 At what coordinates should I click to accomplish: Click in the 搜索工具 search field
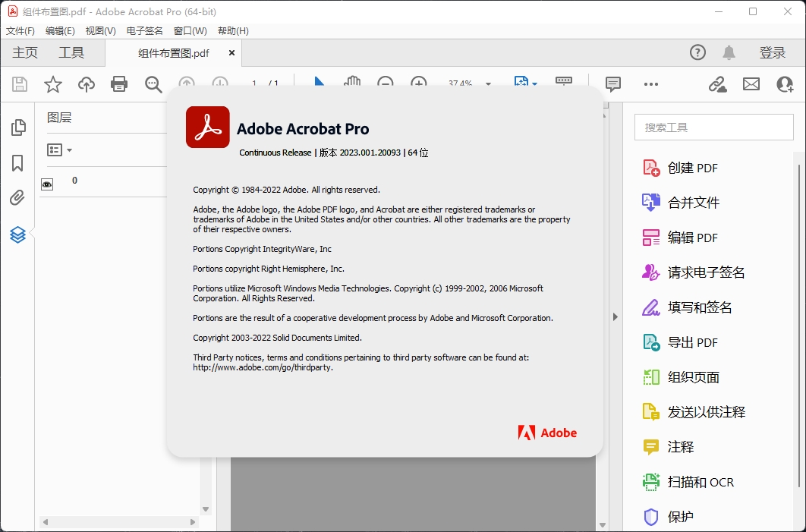(x=712, y=127)
